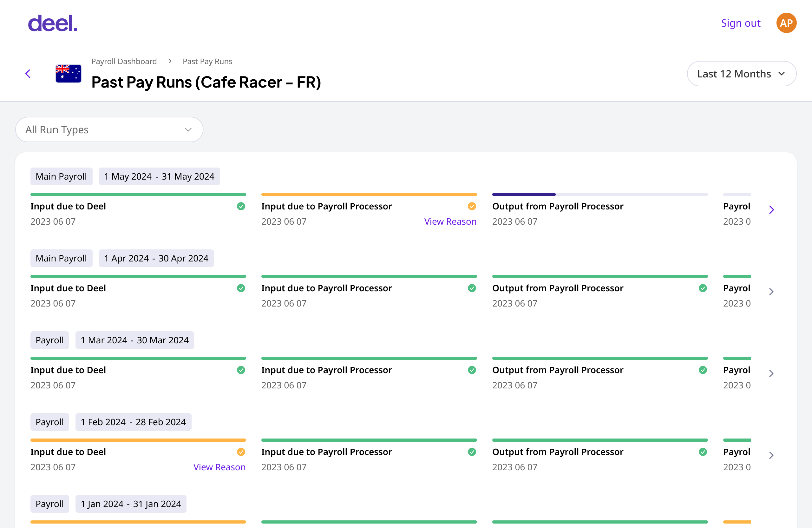The image size is (812, 528).
Task: Click the 1 Mar 2024 - 30 Mar 2024 tag
Action: (x=135, y=340)
